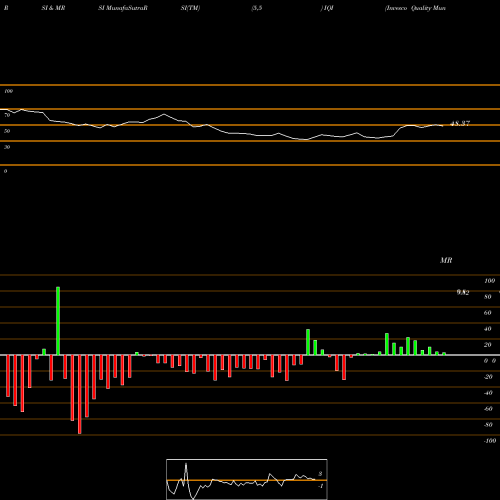Screen dimensions: 500x500
Task: Click the 'SI MunafaSutraR' header label
Action: 123,8
